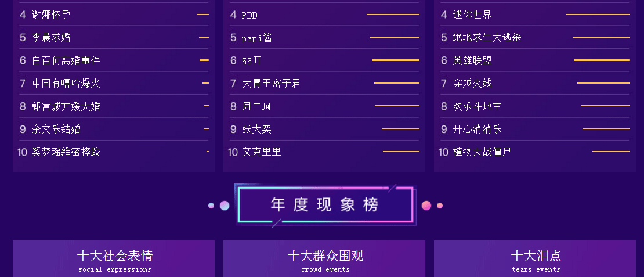644x277 pixels.
Task: Click the popularity bar beside 穿越火线
Action: [x=603, y=83]
